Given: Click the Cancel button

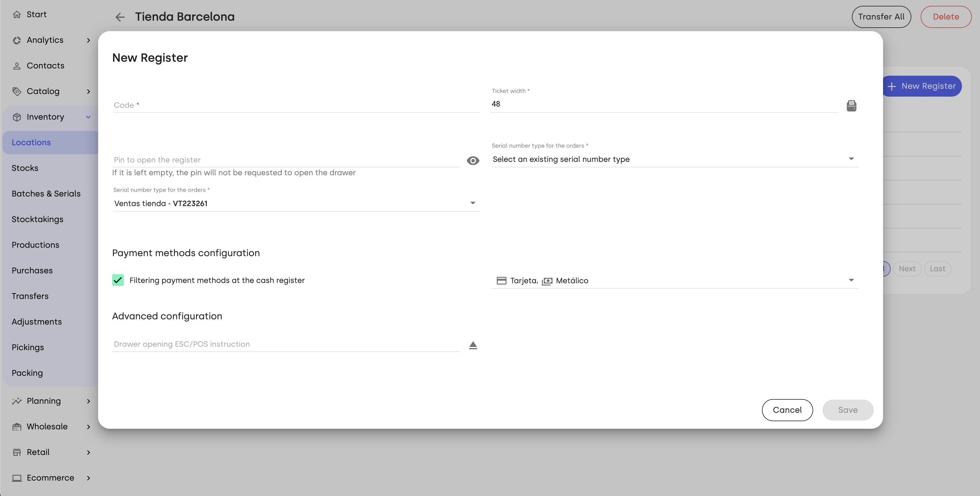Looking at the screenshot, I should pyautogui.click(x=787, y=410).
